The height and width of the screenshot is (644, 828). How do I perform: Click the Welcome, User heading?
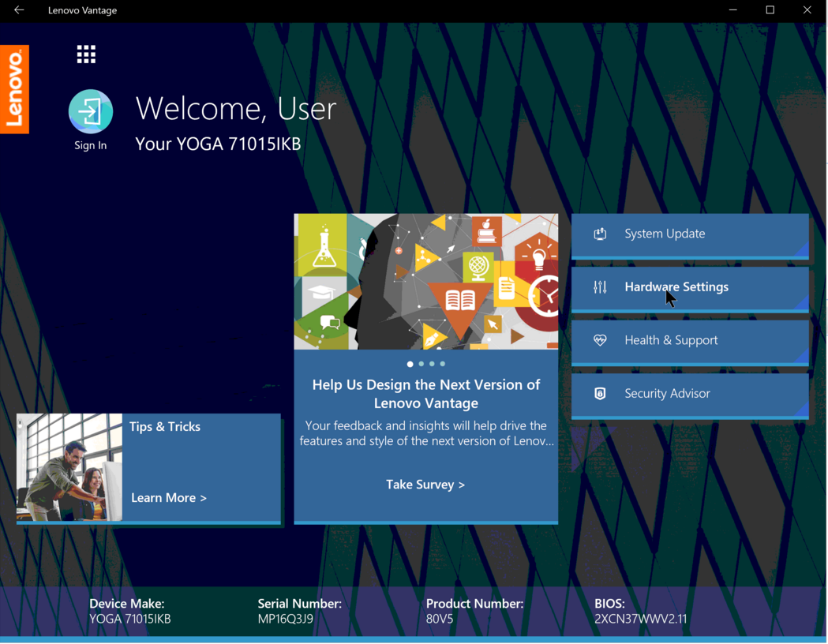click(235, 109)
